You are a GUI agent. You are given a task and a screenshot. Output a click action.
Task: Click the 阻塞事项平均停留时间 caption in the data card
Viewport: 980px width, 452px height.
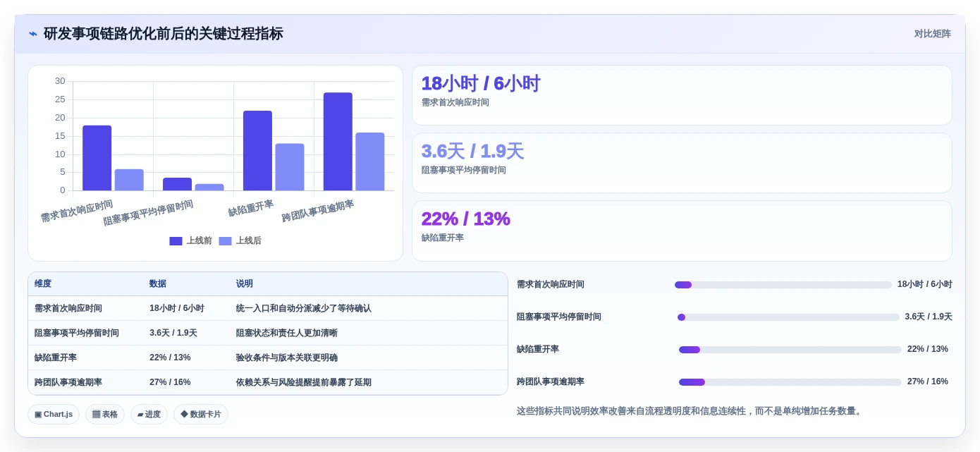click(x=463, y=171)
